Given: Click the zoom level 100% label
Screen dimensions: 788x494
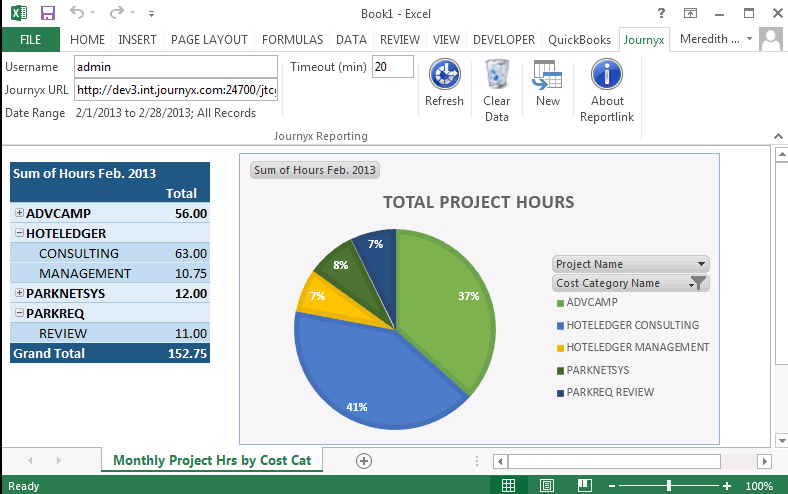Looking at the screenshot, I should [759, 486].
